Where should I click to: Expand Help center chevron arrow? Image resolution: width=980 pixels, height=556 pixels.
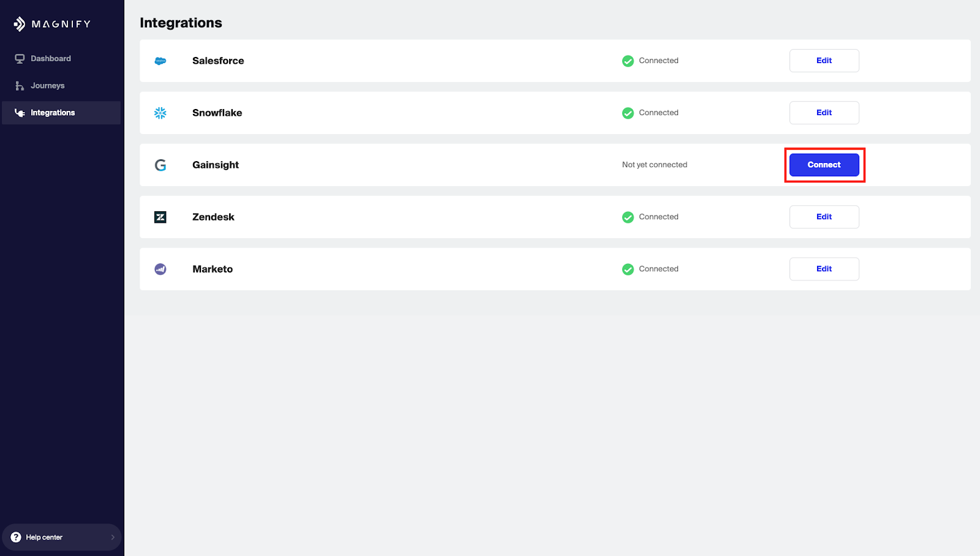[x=113, y=537]
